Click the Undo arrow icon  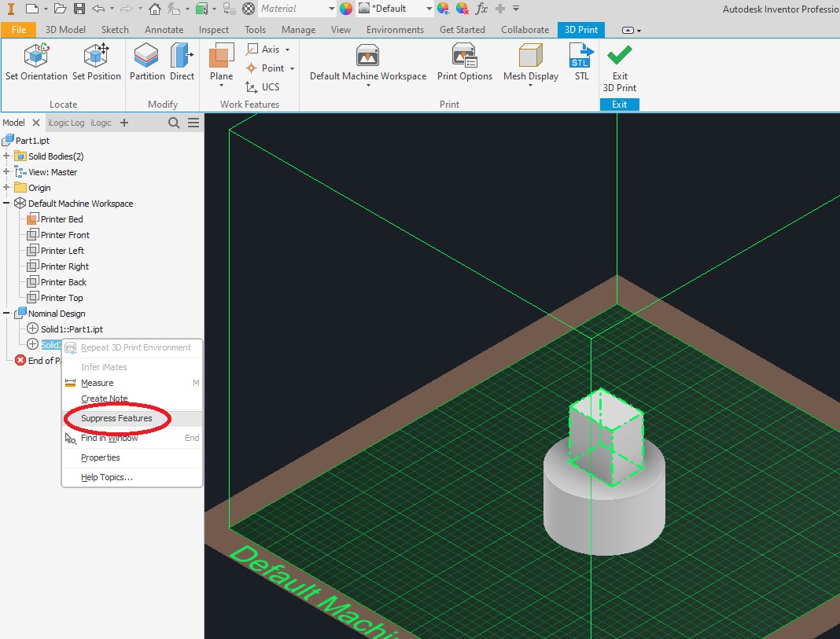[x=98, y=9]
